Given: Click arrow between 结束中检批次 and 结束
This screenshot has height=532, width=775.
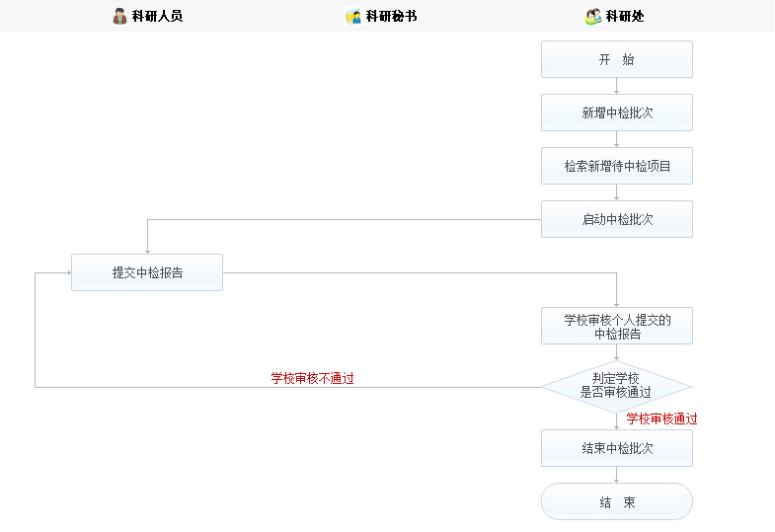Looking at the screenshot, I should [x=617, y=475].
